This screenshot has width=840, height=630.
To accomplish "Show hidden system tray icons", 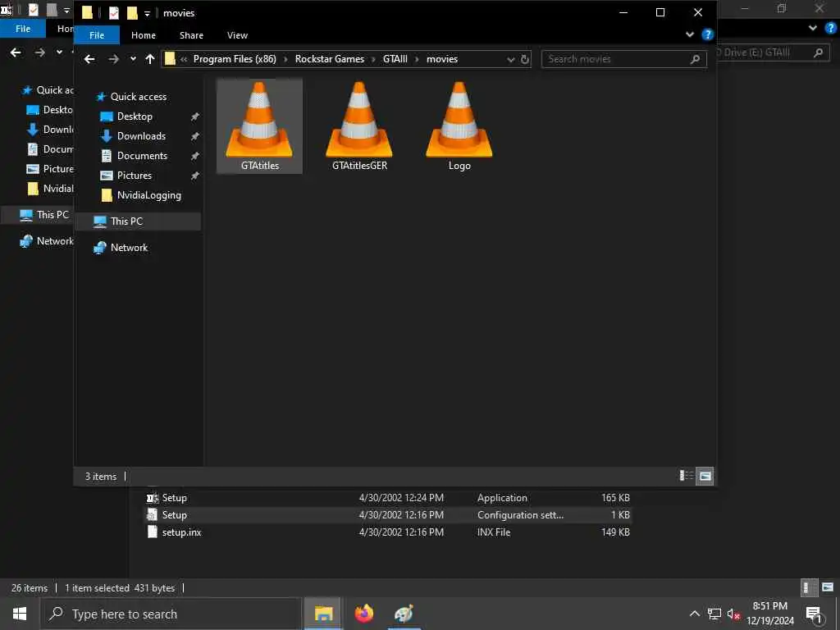I will 694,614.
